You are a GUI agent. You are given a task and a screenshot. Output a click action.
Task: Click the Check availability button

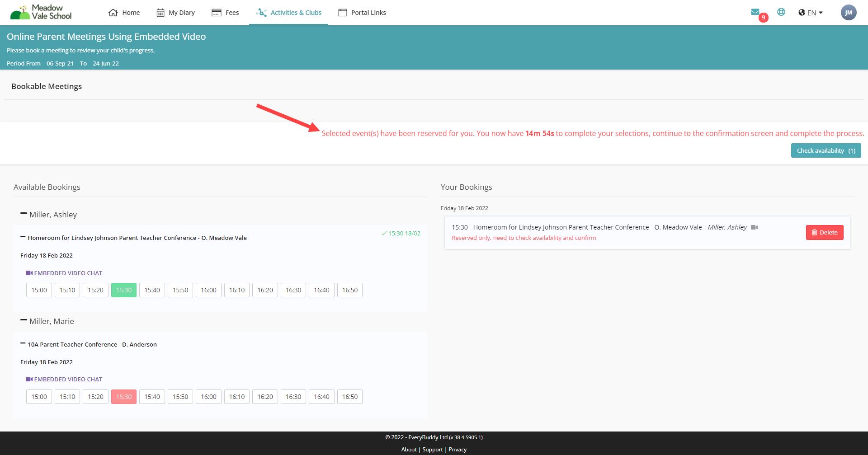coord(826,150)
